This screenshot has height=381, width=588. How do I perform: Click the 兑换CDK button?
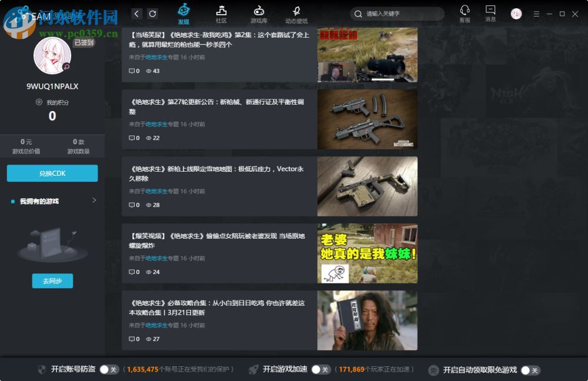52,173
